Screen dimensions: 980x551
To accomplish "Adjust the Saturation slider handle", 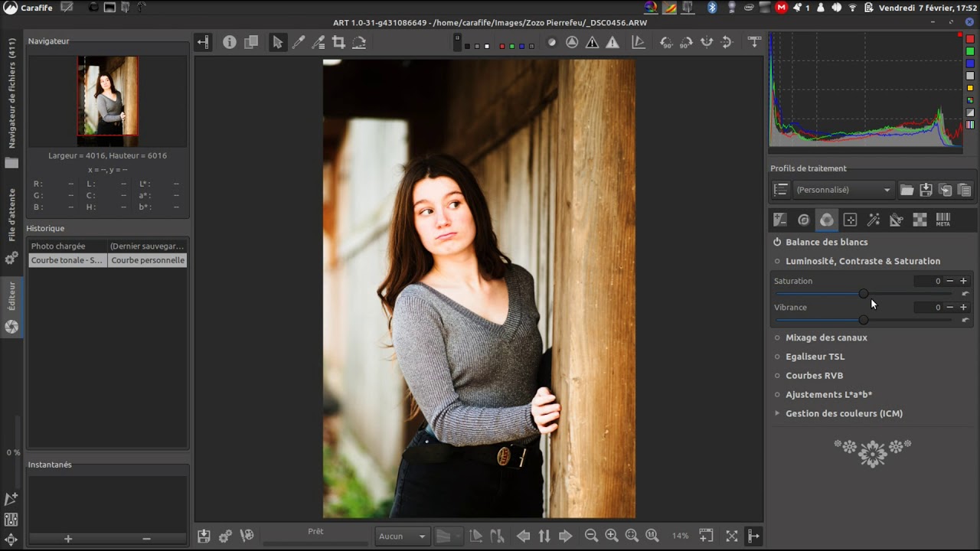I will [x=864, y=294].
